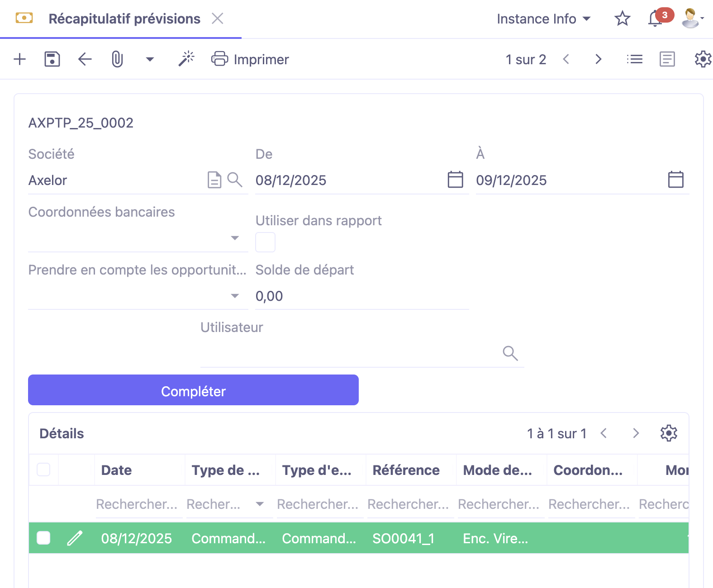Click into the Solde de départ field
The height and width of the screenshot is (588, 713).
pyautogui.click(x=361, y=296)
